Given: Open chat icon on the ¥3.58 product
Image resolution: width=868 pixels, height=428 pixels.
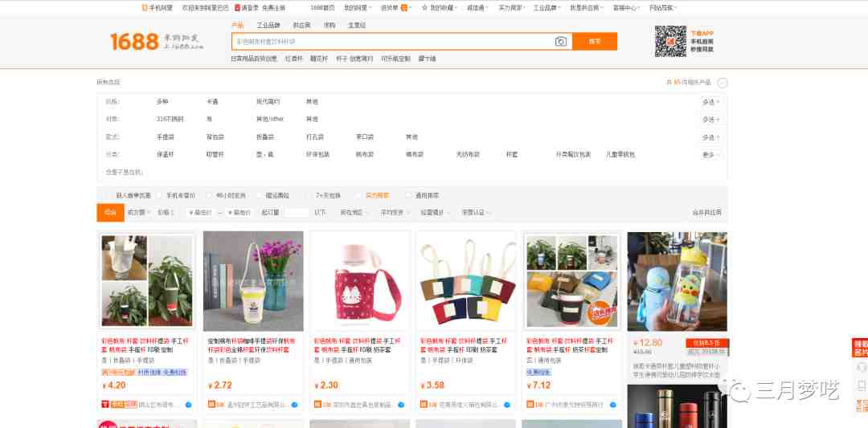Looking at the screenshot, I should point(506,405).
